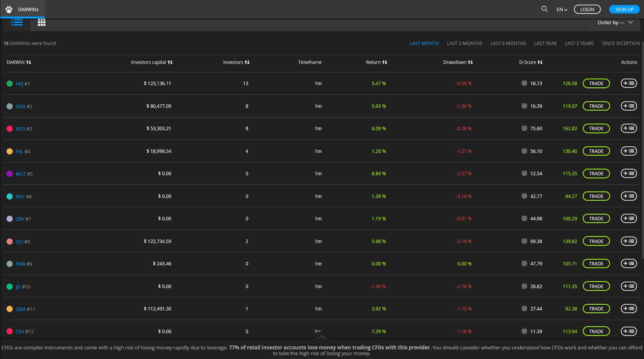Add FWR to a watchlist
The width and height of the screenshot is (644, 359).
pyautogui.click(x=629, y=263)
